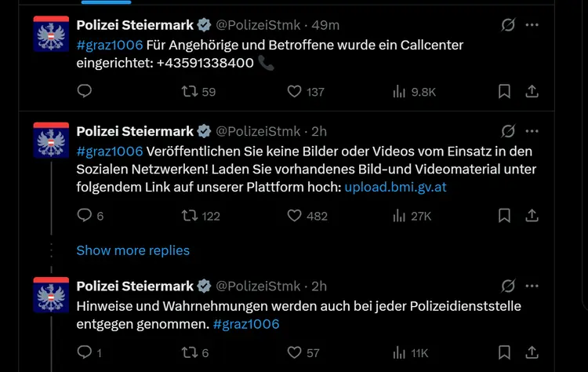Open the @PolizeiStmk handle on the 49m tweet
Screen dimensions: 588x372
[x=258, y=25]
